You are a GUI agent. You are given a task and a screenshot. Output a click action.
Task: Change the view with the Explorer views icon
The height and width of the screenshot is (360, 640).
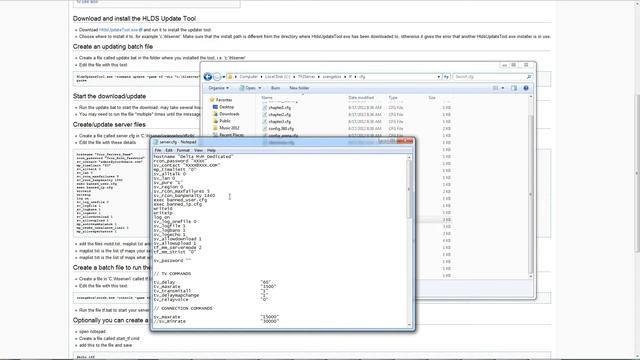[495, 88]
